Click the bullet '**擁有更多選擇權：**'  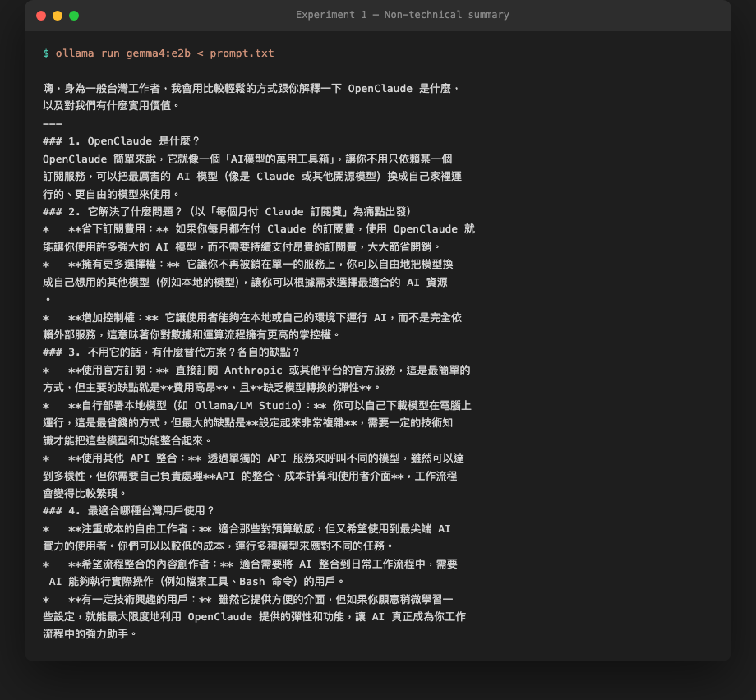[124, 265]
